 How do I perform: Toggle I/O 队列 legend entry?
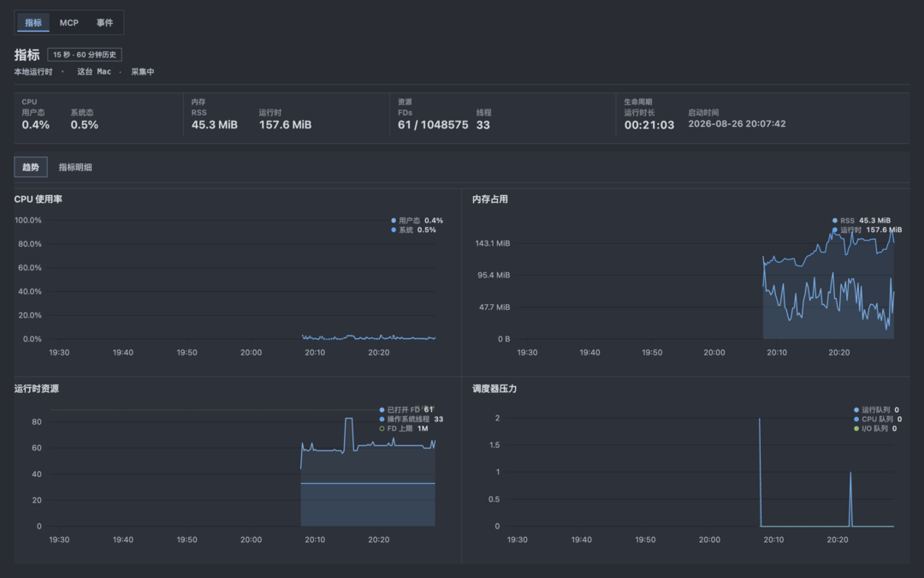click(x=875, y=428)
